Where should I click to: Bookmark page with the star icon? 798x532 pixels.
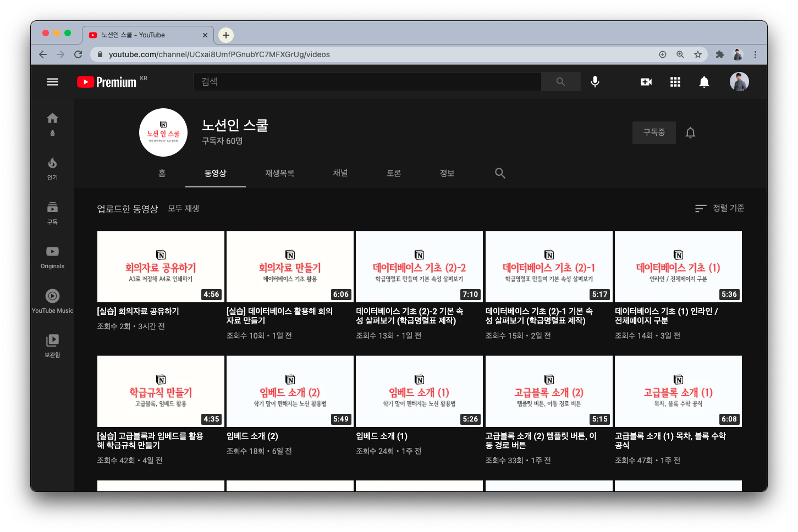point(698,54)
